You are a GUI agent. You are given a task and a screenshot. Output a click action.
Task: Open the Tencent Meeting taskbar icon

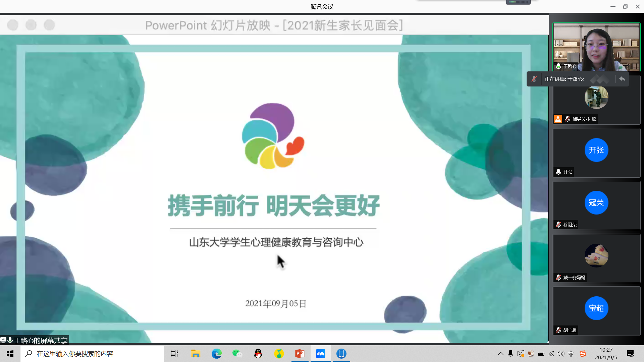coord(320,354)
